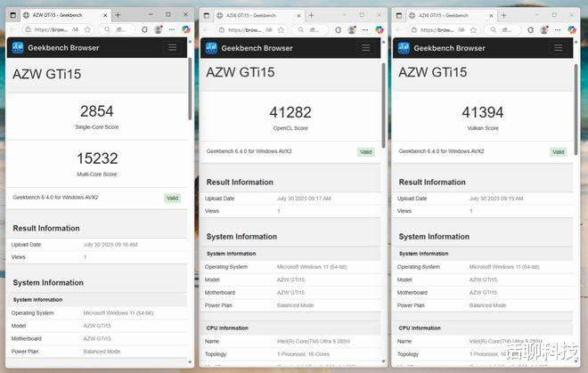The width and height of the screenshot is (588, 373).
Task: View site info icon in OpenCL window
Action: (222, 29)
